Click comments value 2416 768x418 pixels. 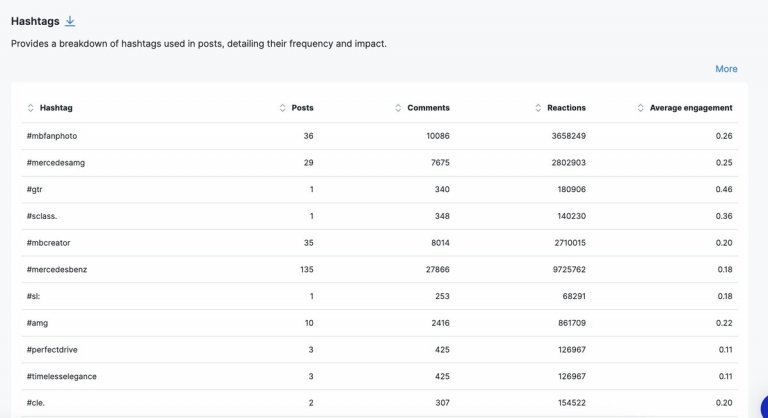click(440, 323)
